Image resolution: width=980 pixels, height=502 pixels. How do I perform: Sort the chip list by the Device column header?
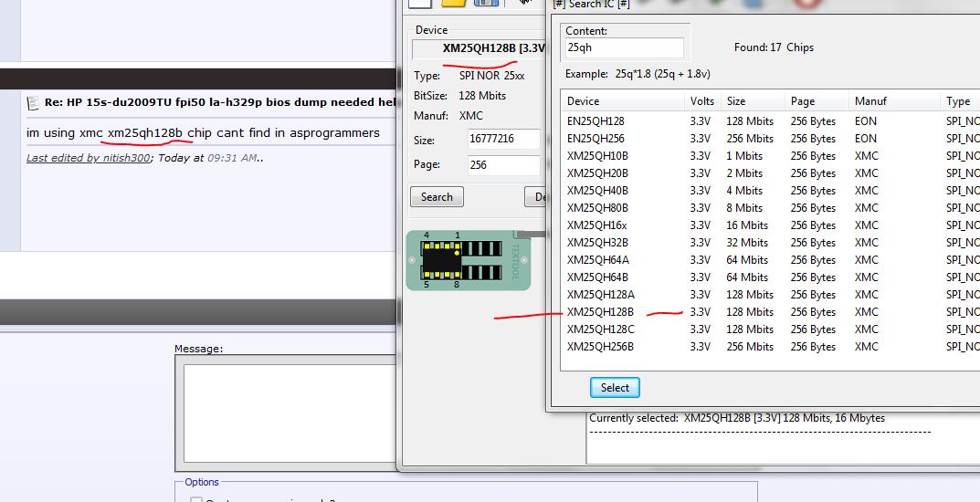tap(623, 101)
